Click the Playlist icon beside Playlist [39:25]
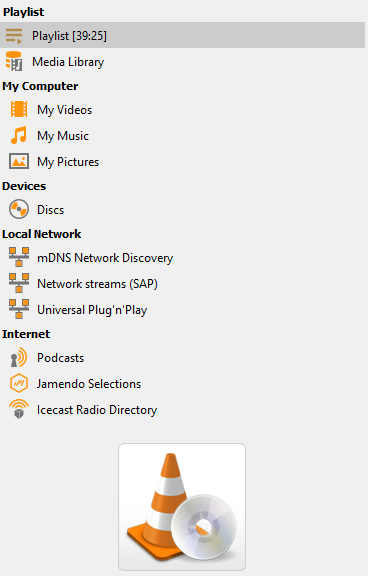 (14, 36)
